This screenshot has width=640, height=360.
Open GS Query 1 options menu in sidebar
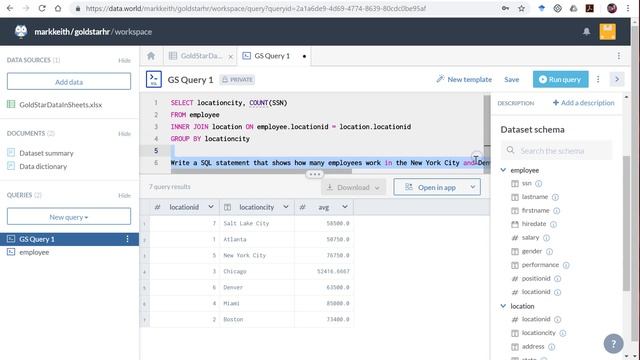pyautogui.click(x=127, y=239)
